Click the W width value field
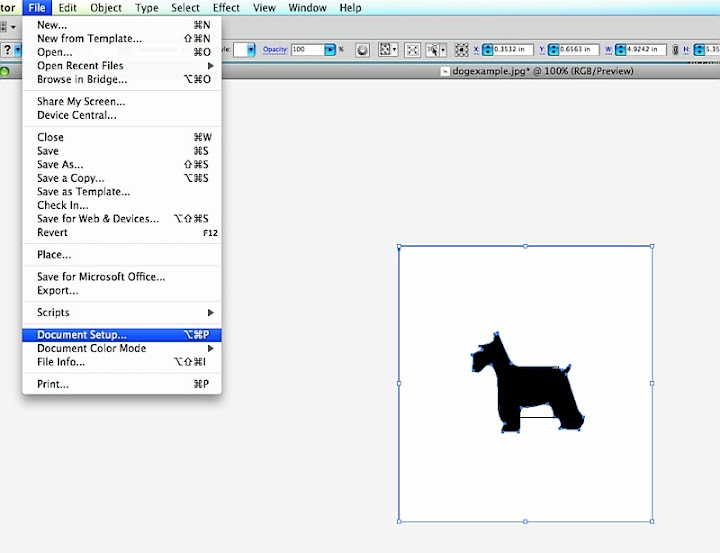The height and width of the screenshot is (553, 720). pos(648,49)
